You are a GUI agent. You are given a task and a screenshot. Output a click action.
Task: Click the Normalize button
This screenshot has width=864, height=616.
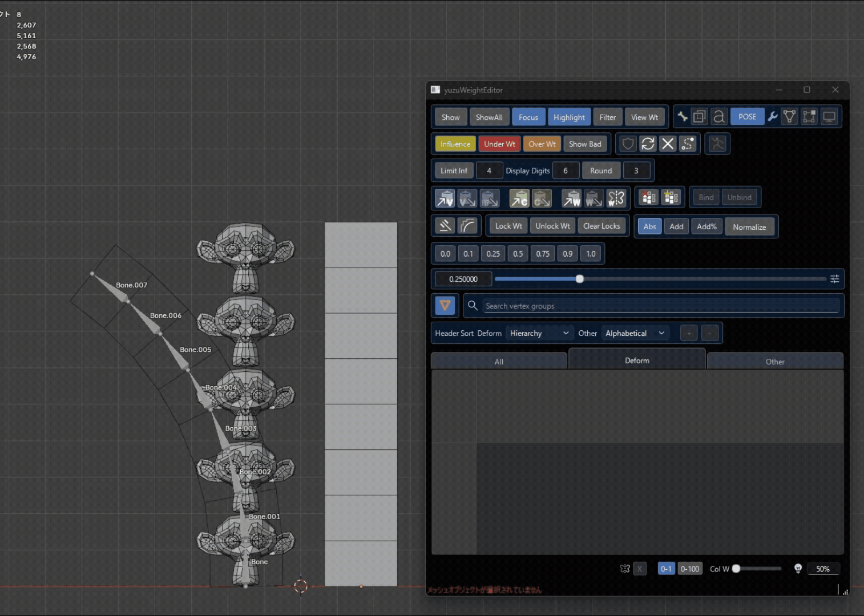[749, 226]
